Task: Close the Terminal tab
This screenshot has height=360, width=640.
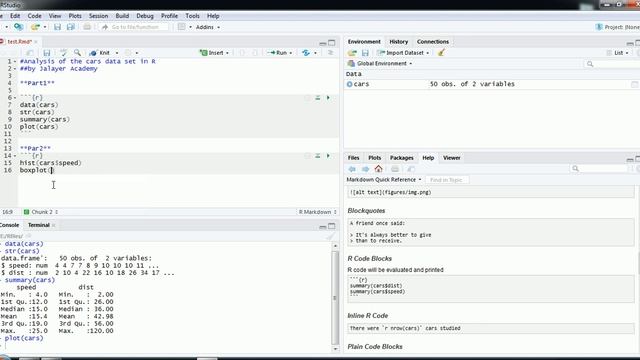Action: click(x=53, y=225)
